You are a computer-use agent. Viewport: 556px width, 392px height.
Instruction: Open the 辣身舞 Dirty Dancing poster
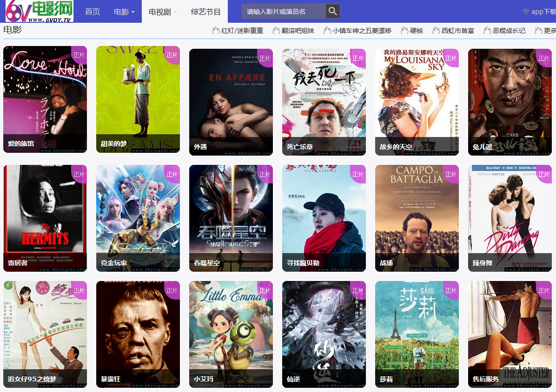click(510, 218)
